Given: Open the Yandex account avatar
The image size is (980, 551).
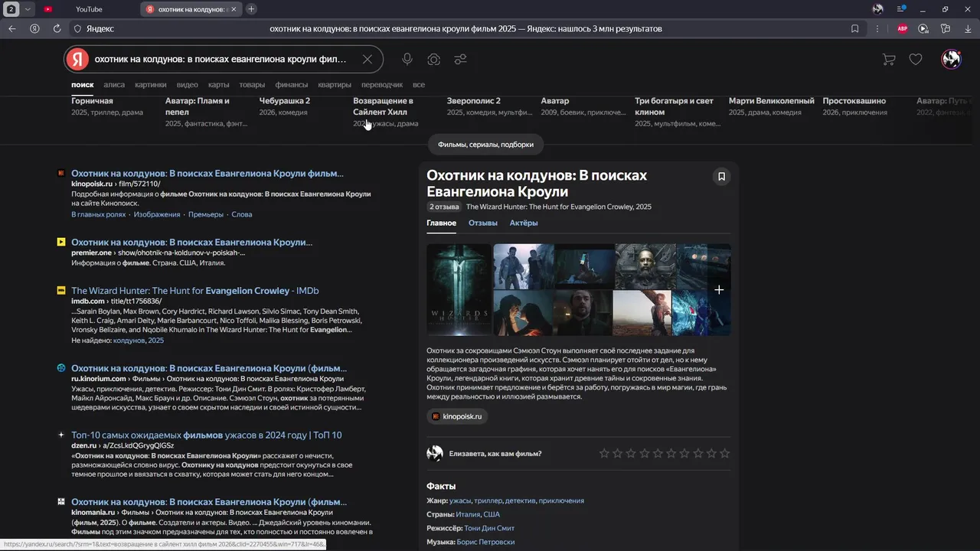Looking at the screenshot, I should [x=951, y=59].
